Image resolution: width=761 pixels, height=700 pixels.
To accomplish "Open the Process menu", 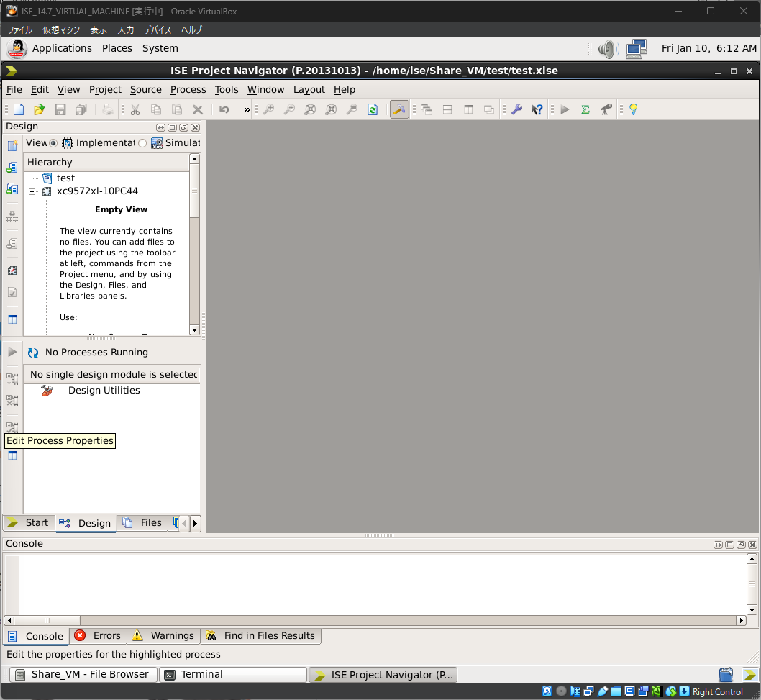I will point(188,89).
